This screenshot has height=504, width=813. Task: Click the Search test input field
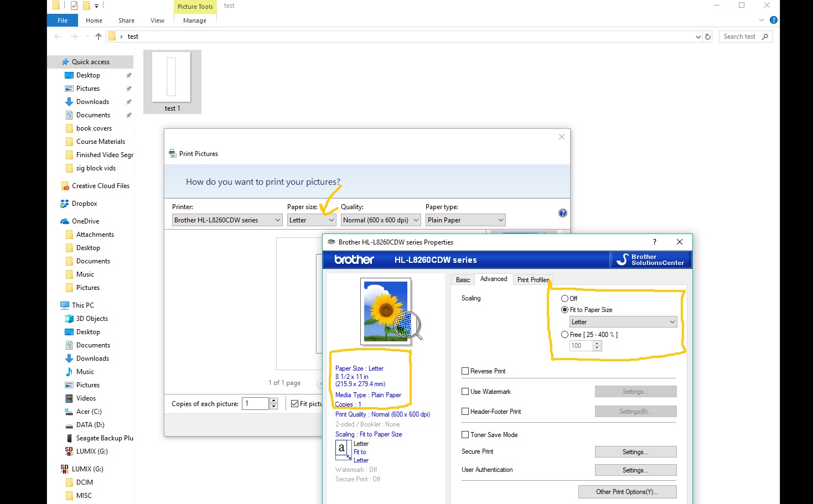point(740,37)
